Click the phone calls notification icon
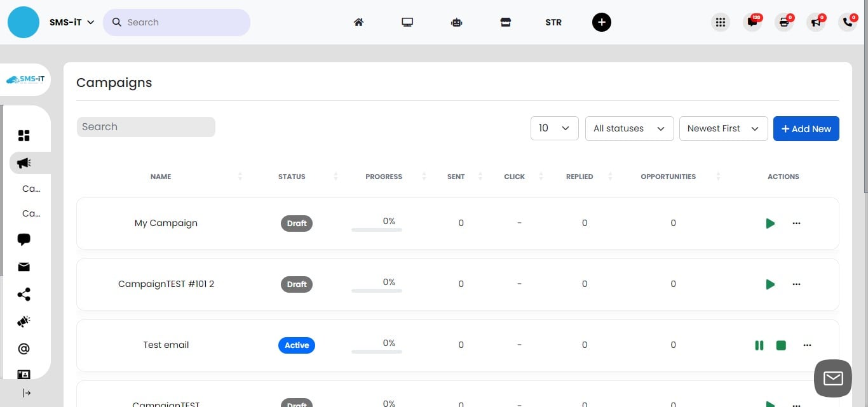 tap(848, 22)
